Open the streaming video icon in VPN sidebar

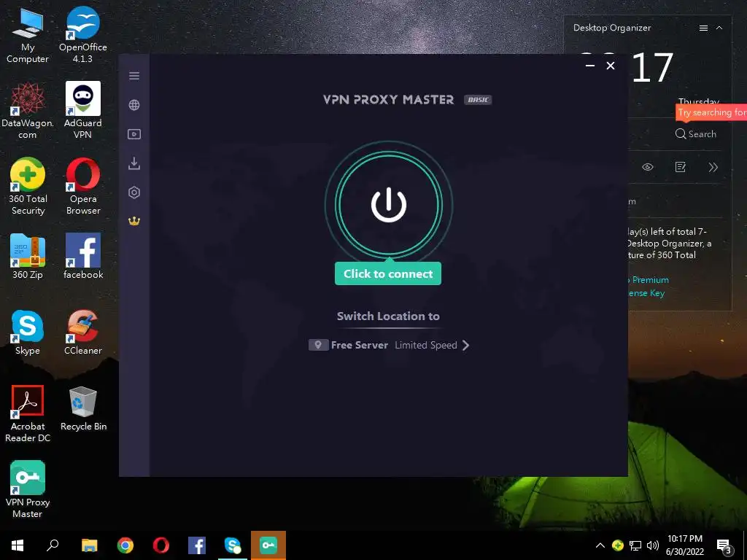(x=134, y=134)
